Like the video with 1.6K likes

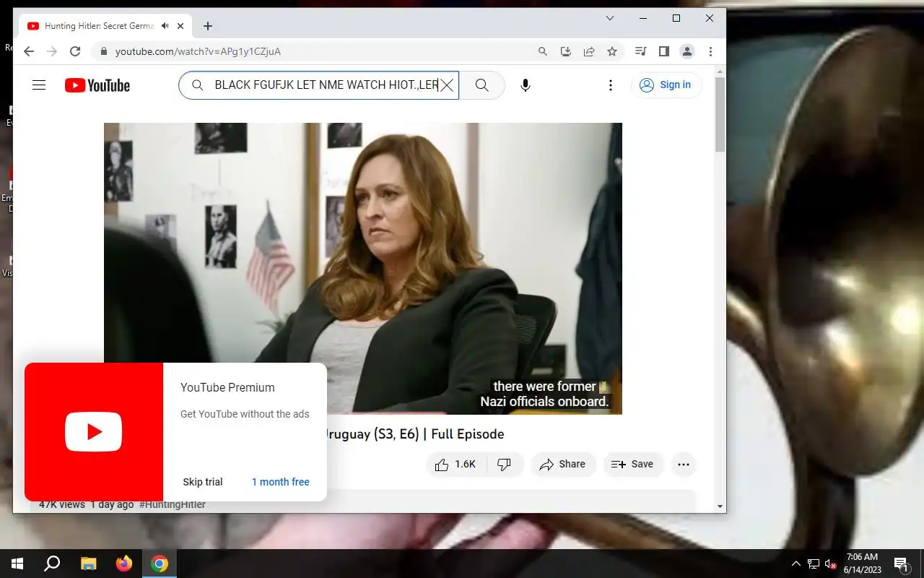tap(456, 465)
